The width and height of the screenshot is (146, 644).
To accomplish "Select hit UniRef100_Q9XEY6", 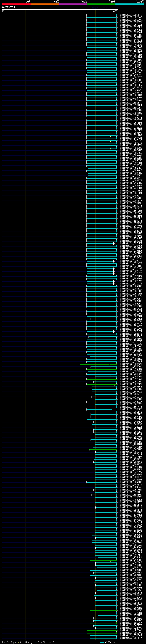I will [x=131, y=75].
